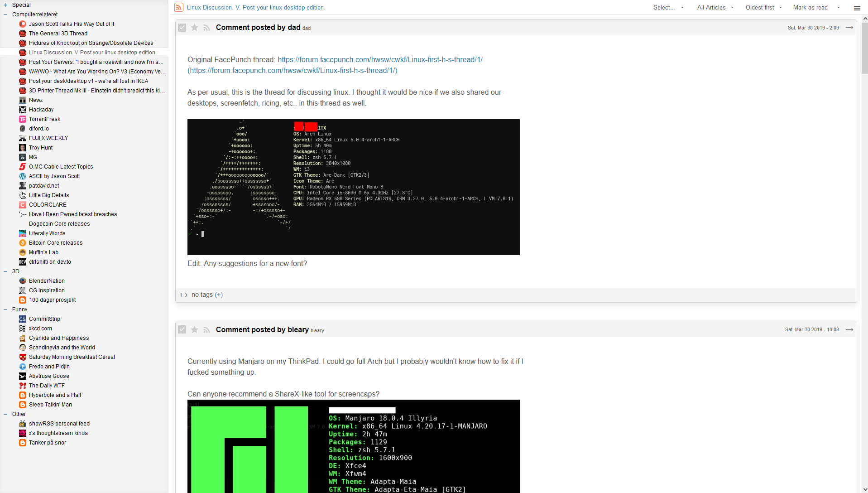Open the hamburger menu at top right

857,8
